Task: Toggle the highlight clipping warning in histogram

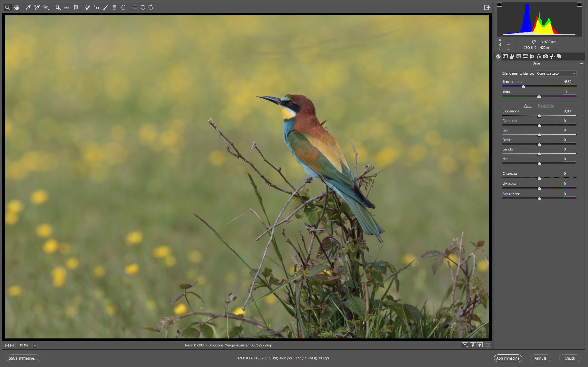Action: click(x=579, y=4)
